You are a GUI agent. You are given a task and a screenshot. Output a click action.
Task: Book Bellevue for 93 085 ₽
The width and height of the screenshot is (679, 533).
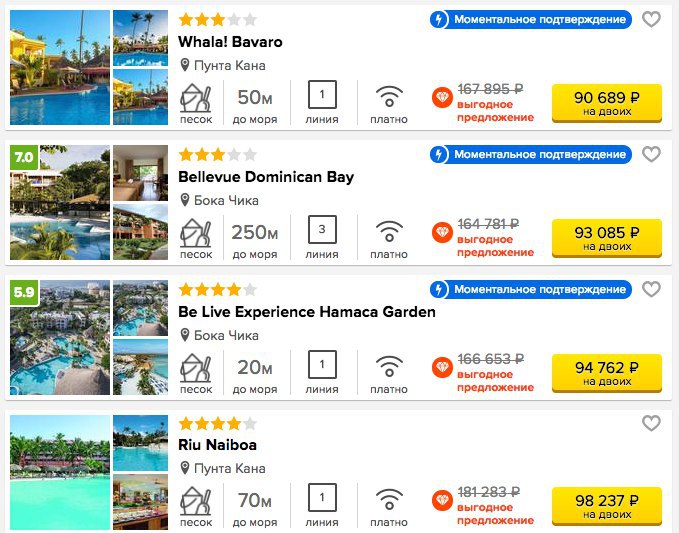click(607, 238)
